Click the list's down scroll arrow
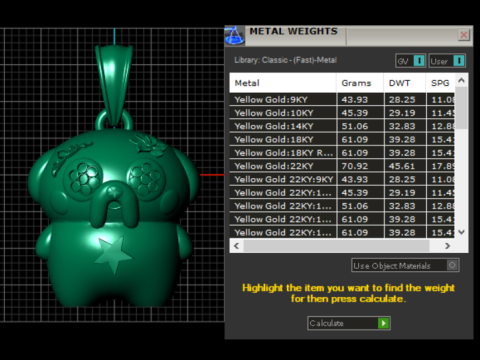The width and height of the screenshot is (480, 360). point(461,232)
